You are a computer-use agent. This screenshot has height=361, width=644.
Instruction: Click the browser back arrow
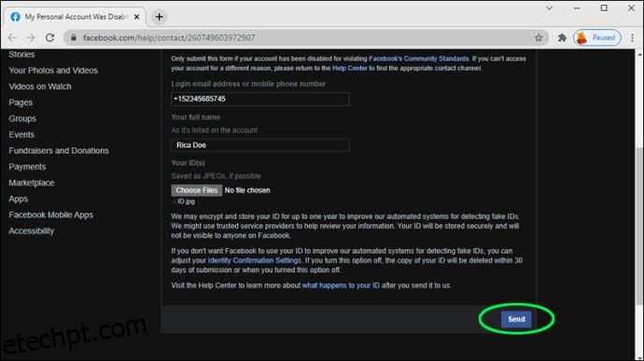[12, 38]
